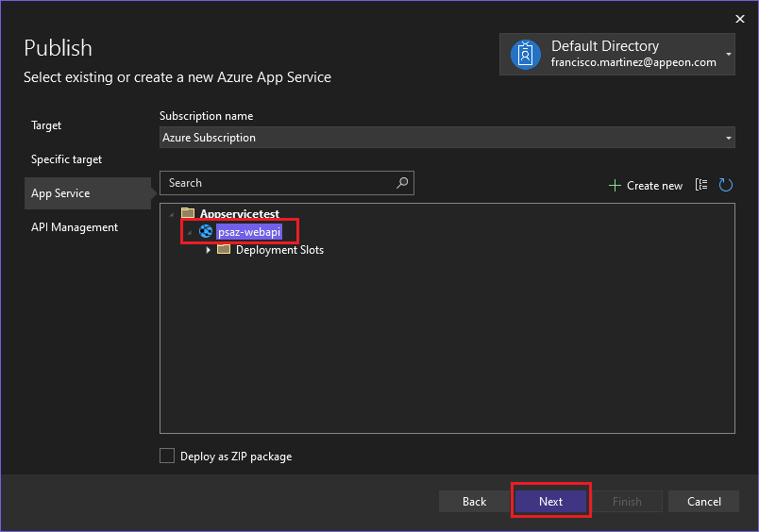This screenshot has height=532, width=759.
Task: Click the tree grouping view icon
Action: [x=701, y=185]
